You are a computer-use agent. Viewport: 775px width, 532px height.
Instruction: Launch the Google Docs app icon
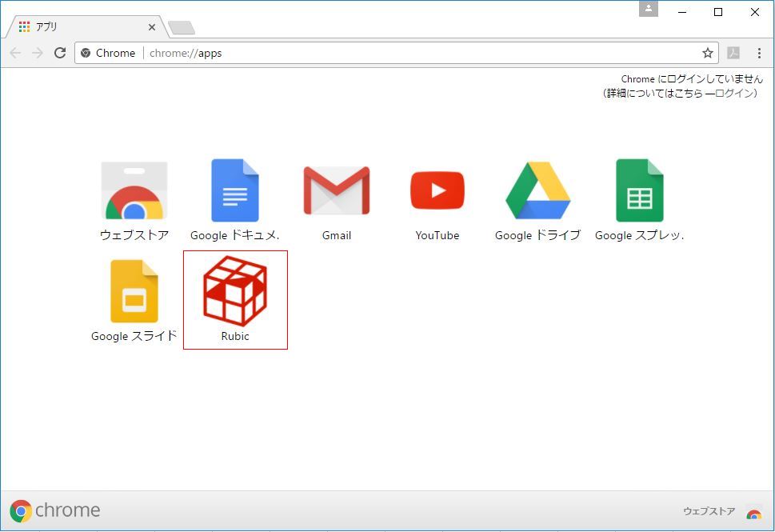click(235, 190)
